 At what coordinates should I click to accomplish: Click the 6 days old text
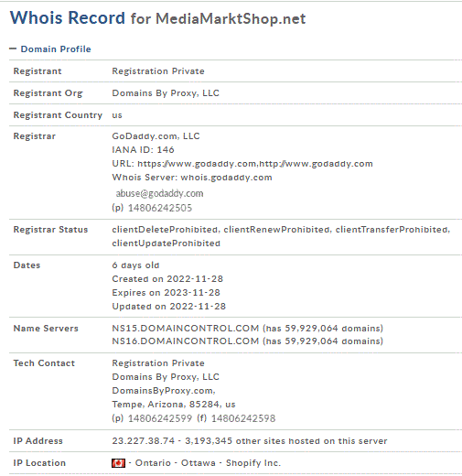[x=135, y=265]
